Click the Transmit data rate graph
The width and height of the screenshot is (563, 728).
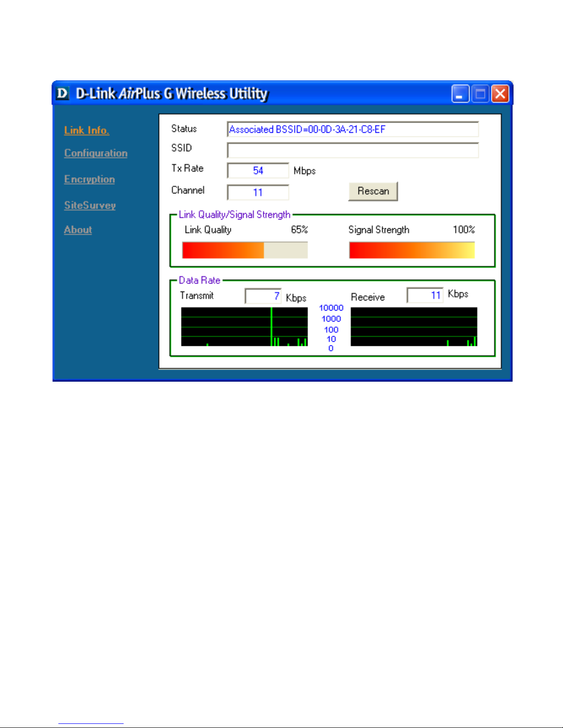pos(245,327)
